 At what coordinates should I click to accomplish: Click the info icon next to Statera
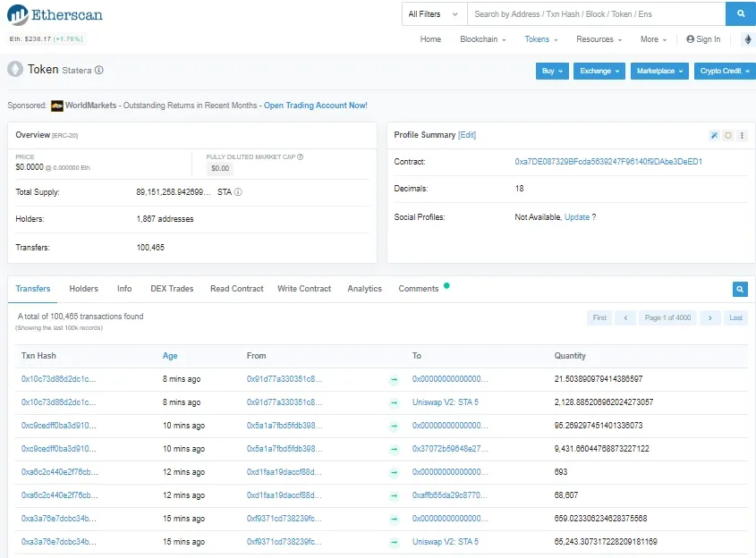[98, 70]
